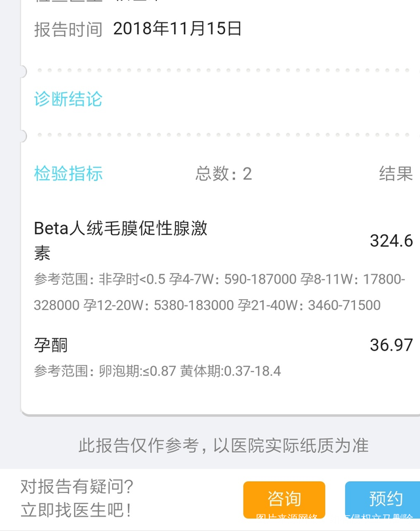Click the 此报告仅作参考 disclaimer text
This screenshot has width=420, height=531.
tap(223, 446)
